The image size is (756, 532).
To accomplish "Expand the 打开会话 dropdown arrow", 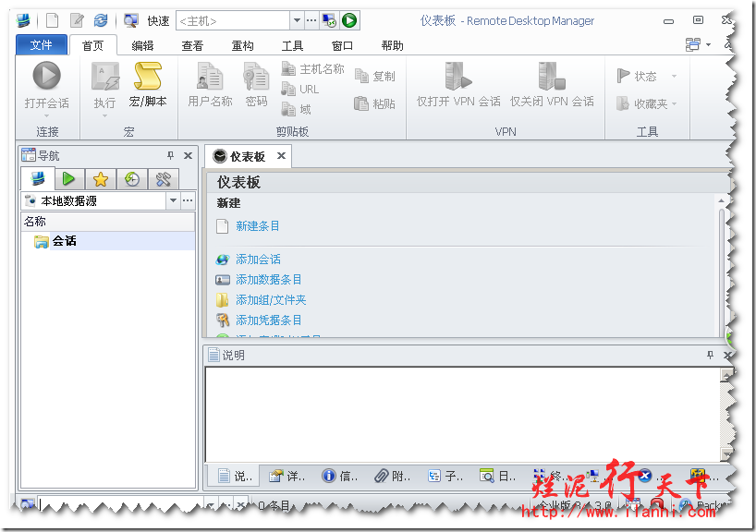I will [x=47, y=115].
